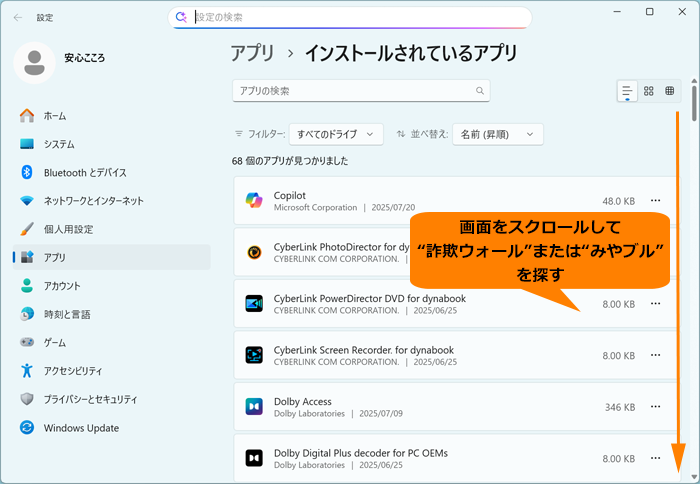Open the 時刻と言語 settings page
Viewport: 700px width, 484px height.
pos(112,314)
